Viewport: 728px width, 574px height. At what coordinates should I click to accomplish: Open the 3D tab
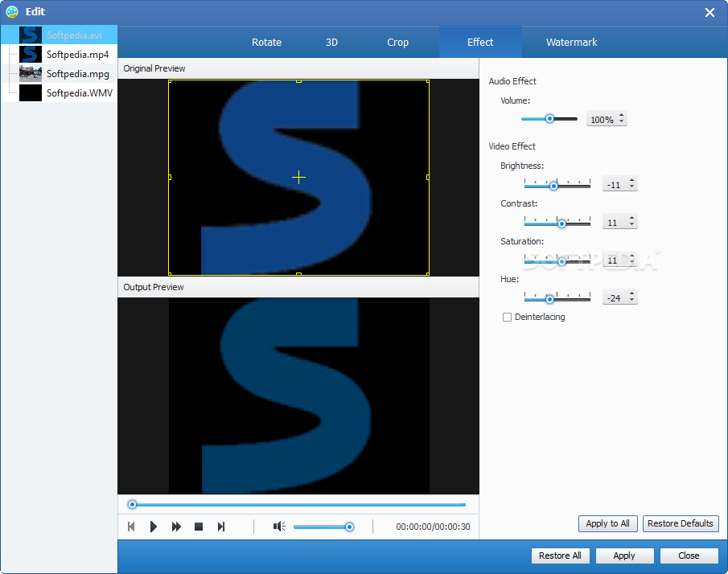tap(331, 43)
